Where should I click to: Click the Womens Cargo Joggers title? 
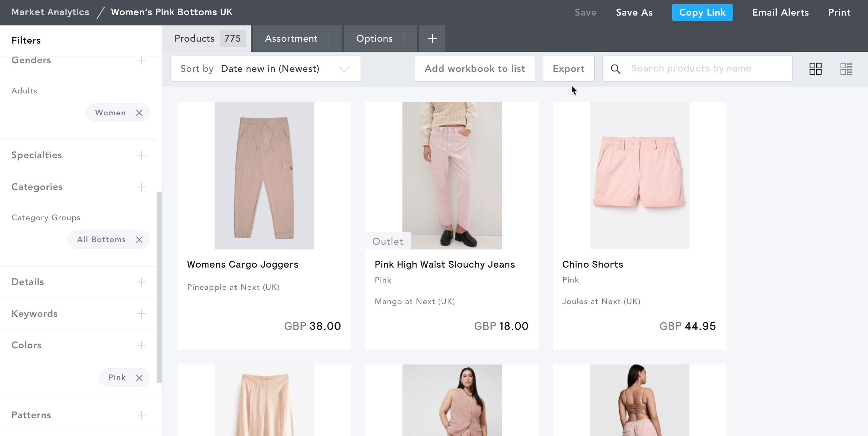pos(243,264)
